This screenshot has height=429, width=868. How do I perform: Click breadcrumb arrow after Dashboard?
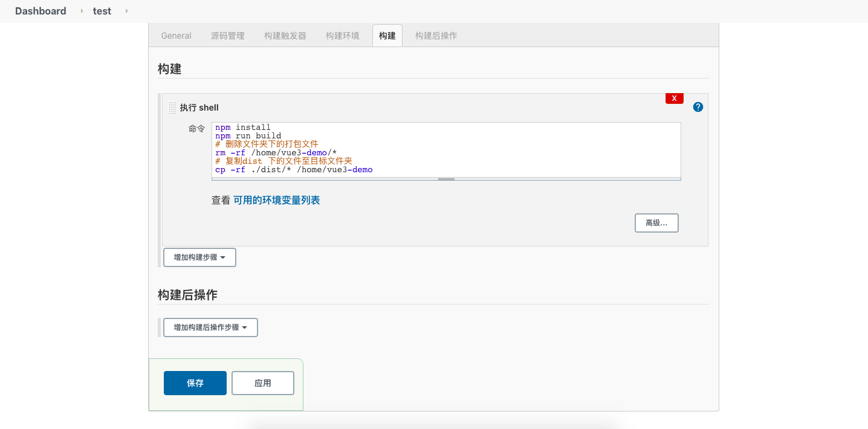pos(82,11)
